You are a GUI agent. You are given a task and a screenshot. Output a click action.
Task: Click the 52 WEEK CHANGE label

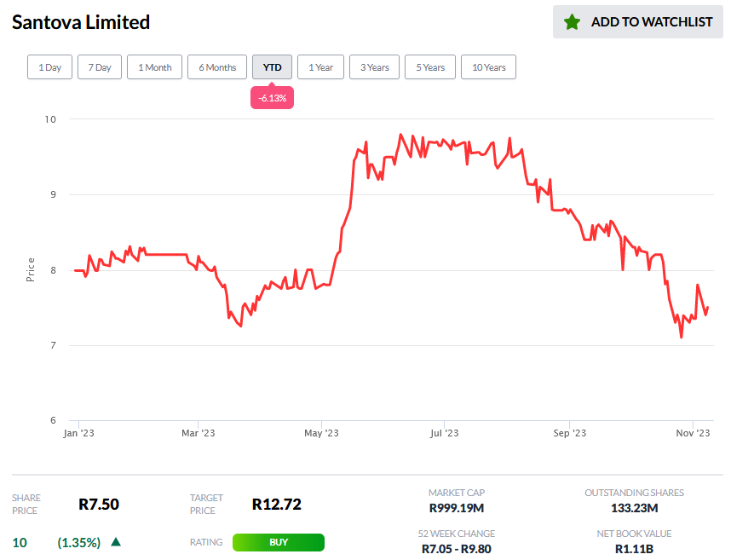tap(457, 534)
